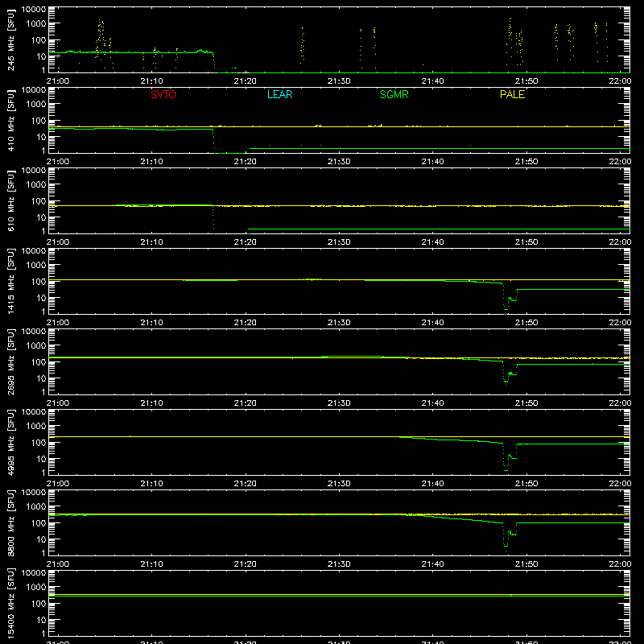Select the 610 MHz [SFU] axis title

pos(10,200)
